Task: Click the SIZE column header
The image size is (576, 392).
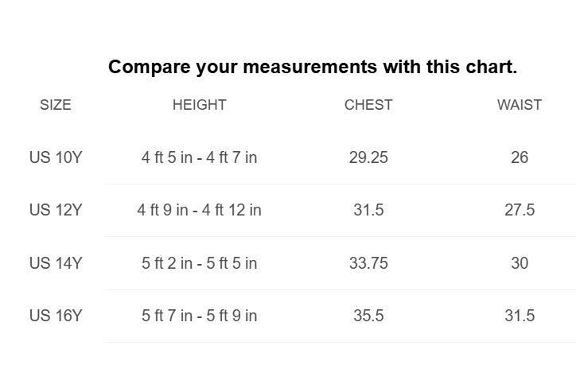Action: pos(56,105)
